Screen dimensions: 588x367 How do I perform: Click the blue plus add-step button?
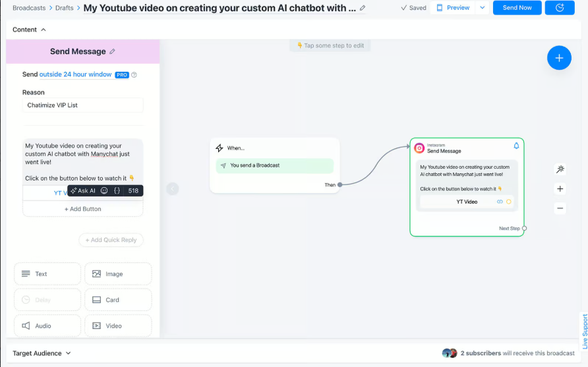[x=559, y=58]
